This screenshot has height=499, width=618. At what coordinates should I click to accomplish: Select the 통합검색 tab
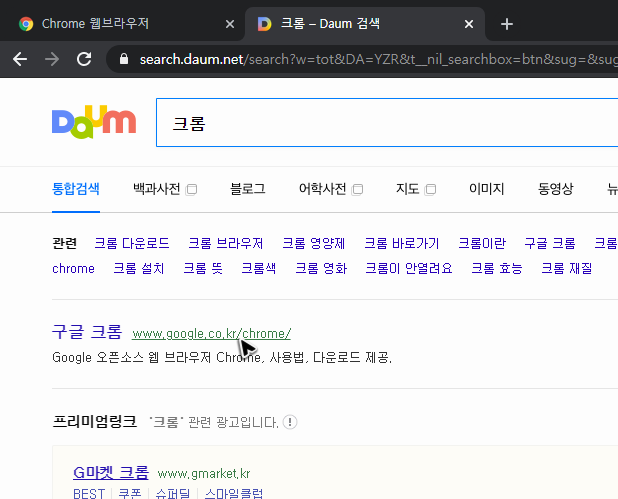pos(76,189)
